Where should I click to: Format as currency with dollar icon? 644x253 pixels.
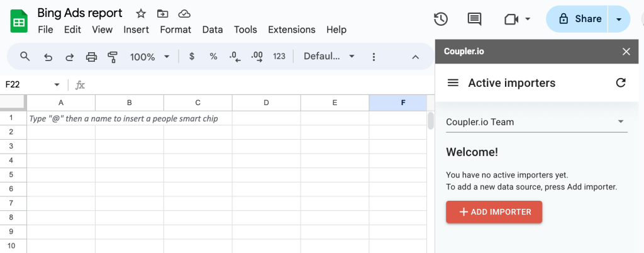click(192, 57)
